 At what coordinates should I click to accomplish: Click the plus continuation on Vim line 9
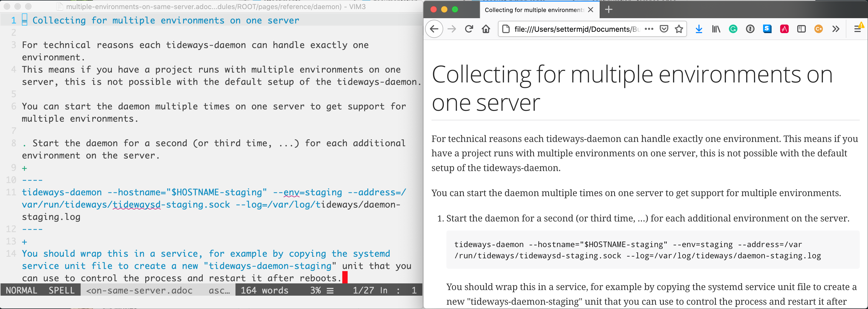point(24,168)
